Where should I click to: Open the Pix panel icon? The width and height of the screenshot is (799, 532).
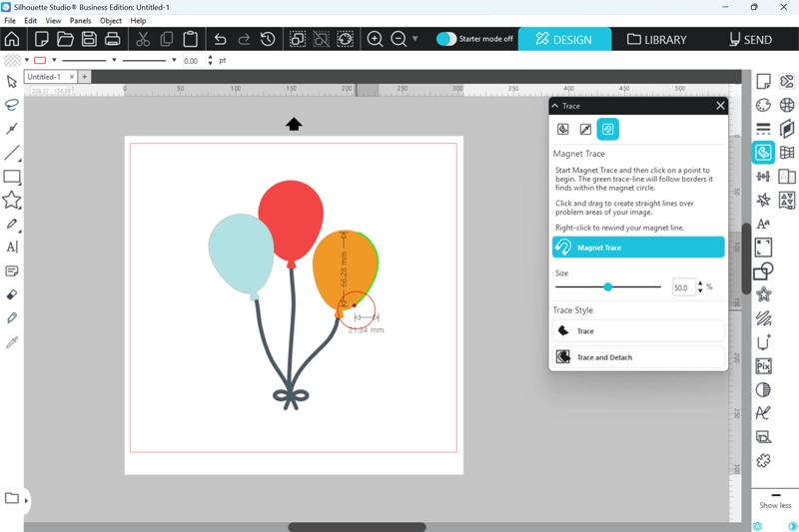click(763, 366)
